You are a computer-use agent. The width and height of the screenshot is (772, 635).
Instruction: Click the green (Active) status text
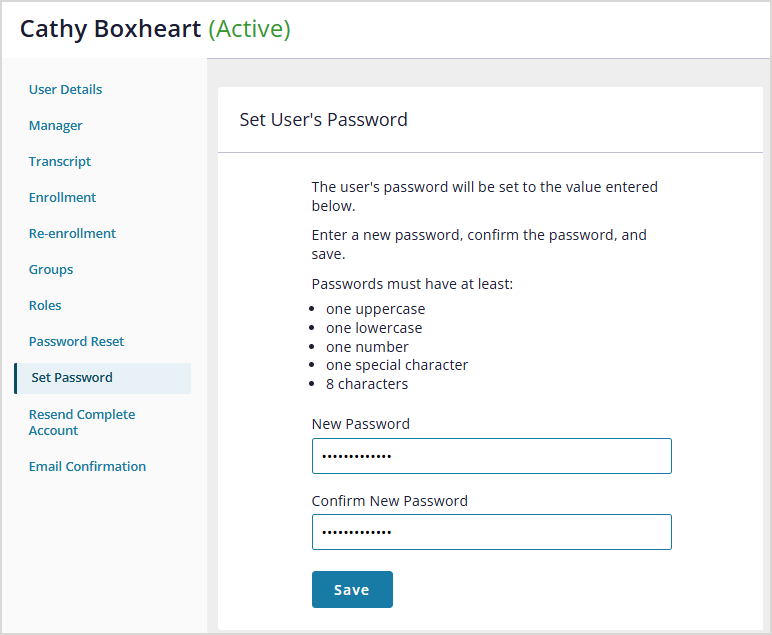click(249, 29)
